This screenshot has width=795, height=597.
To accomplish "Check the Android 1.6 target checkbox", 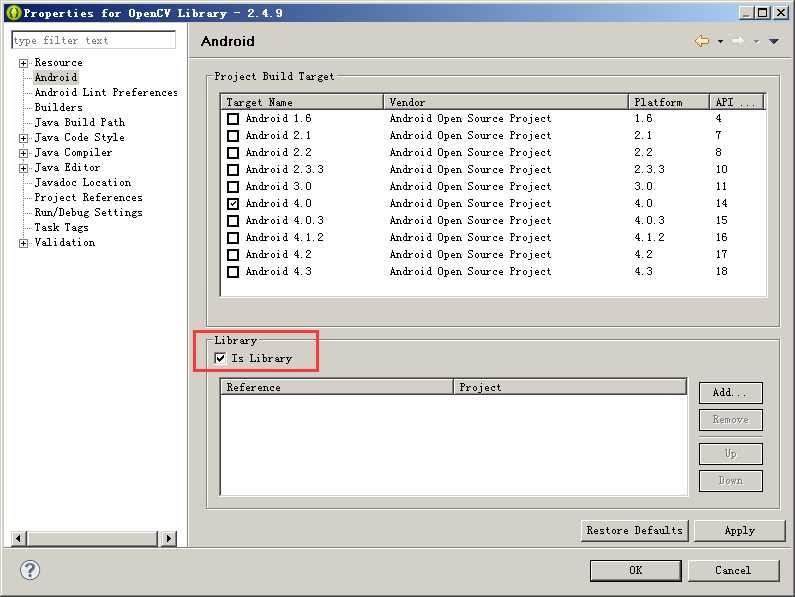I will coord(233,119).
